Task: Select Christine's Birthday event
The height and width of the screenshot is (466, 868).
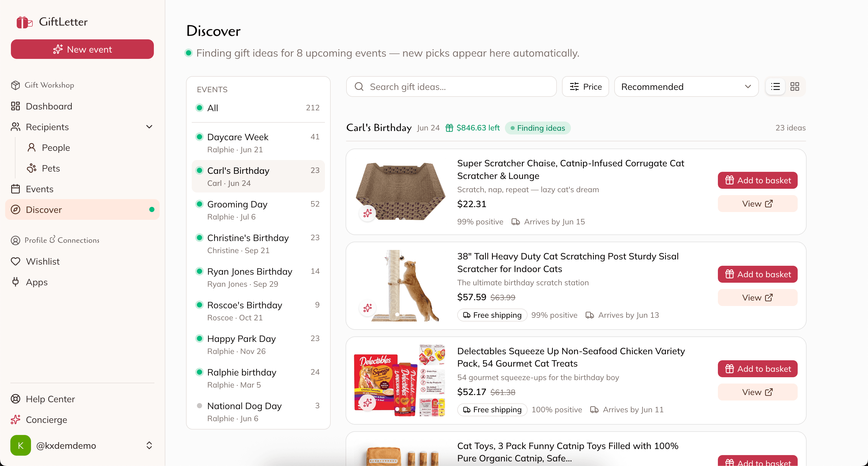Action: tap(258, 244)
